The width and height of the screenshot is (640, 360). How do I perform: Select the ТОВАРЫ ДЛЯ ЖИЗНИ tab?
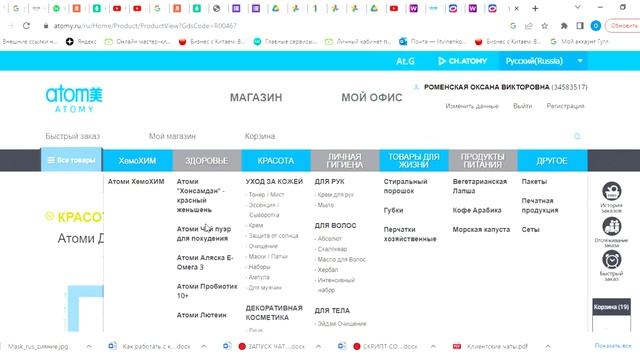tap(414, 160)
